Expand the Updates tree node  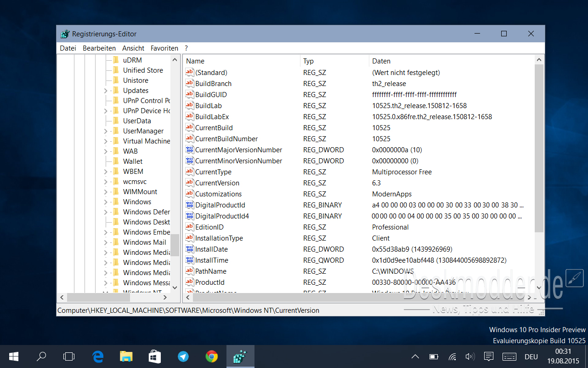click(106, 91)
